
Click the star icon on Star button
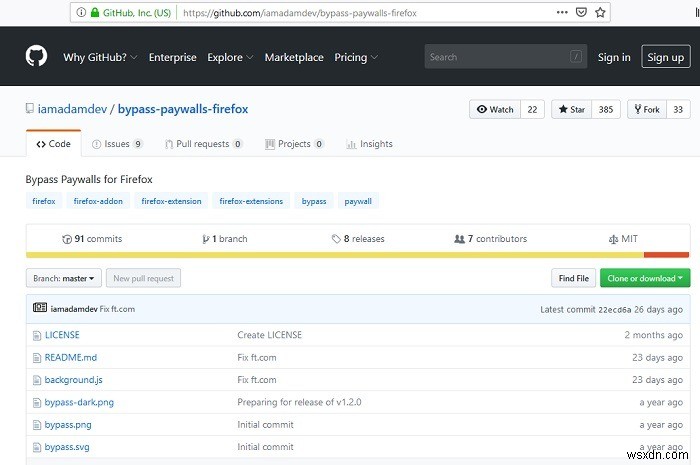pos(564,110)
